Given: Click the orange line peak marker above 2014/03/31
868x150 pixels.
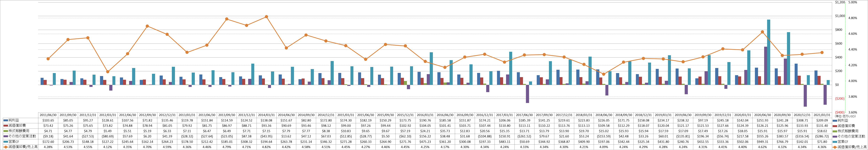Looking at the screenshot, I should 266,17.
